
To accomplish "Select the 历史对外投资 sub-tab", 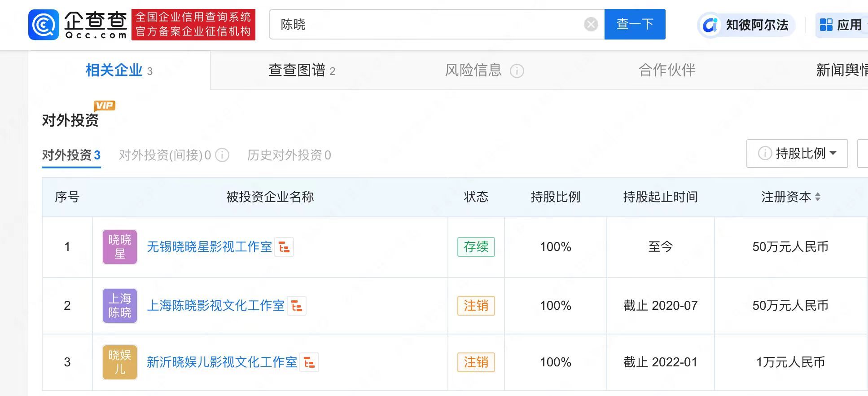I will pyautogui.click(x=289, y=155).
